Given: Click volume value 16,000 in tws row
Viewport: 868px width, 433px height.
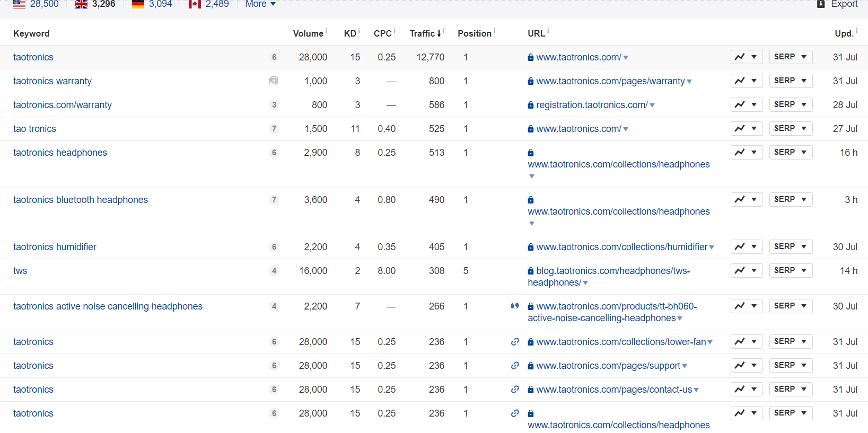Looking at the screenshot, I should (x=313, y=271).
